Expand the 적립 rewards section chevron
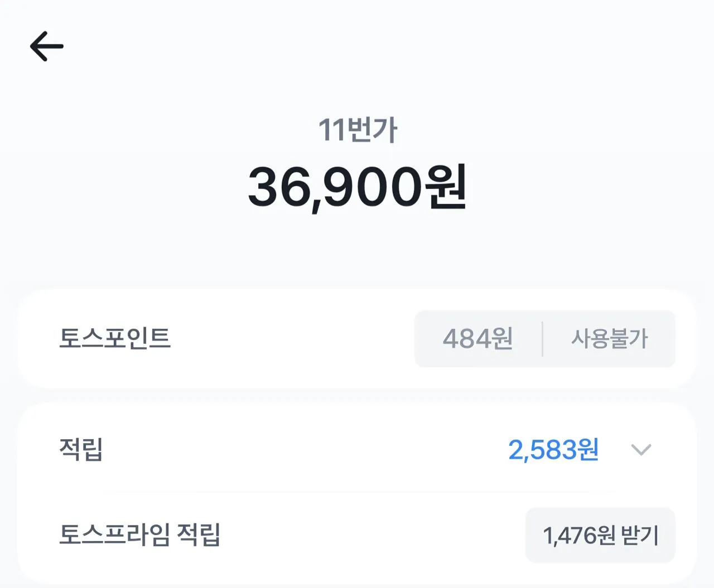Image resolution: width=714 pixels, height=588 pixels. coord(640,450)
